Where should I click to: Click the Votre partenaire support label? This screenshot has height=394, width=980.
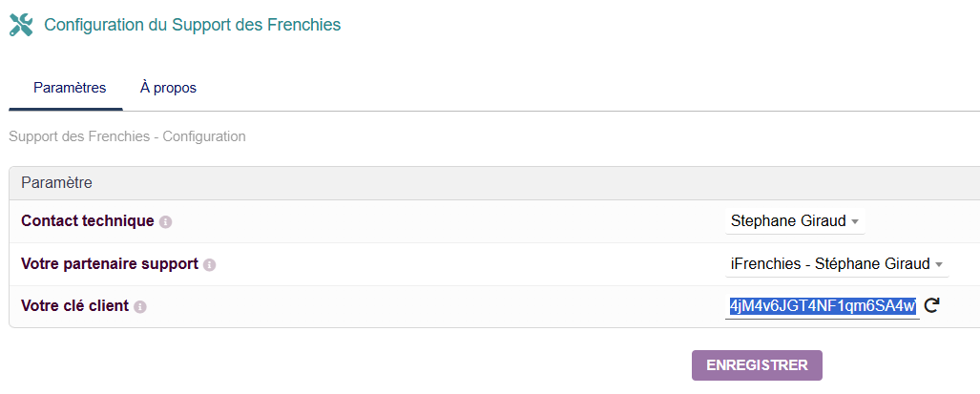click(x=109, y=263)
